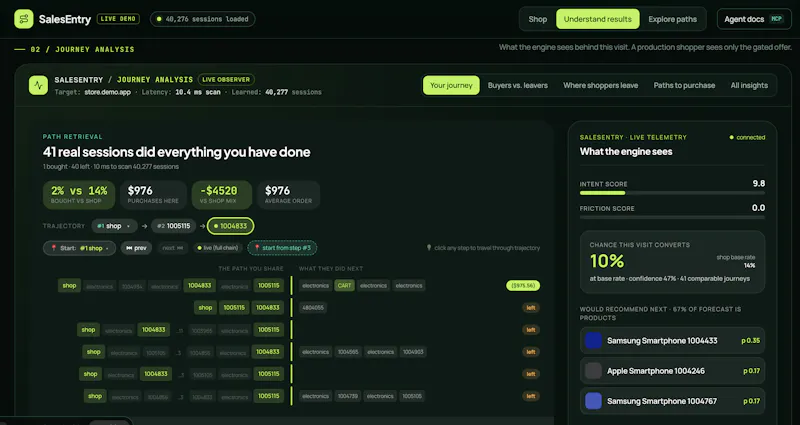Switch to Buyers vs. leavers tab
The image size is (800, 425).
pos(518,85)
